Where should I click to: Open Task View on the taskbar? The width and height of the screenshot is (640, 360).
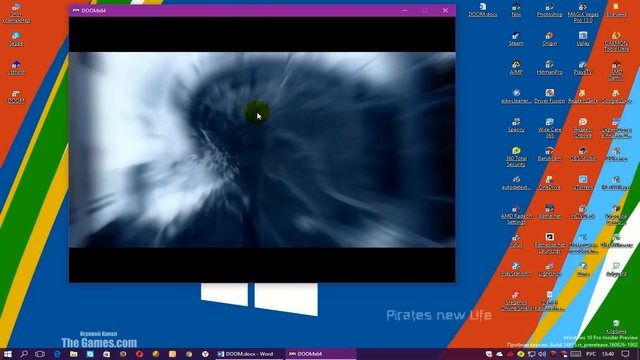pos(40,354)
